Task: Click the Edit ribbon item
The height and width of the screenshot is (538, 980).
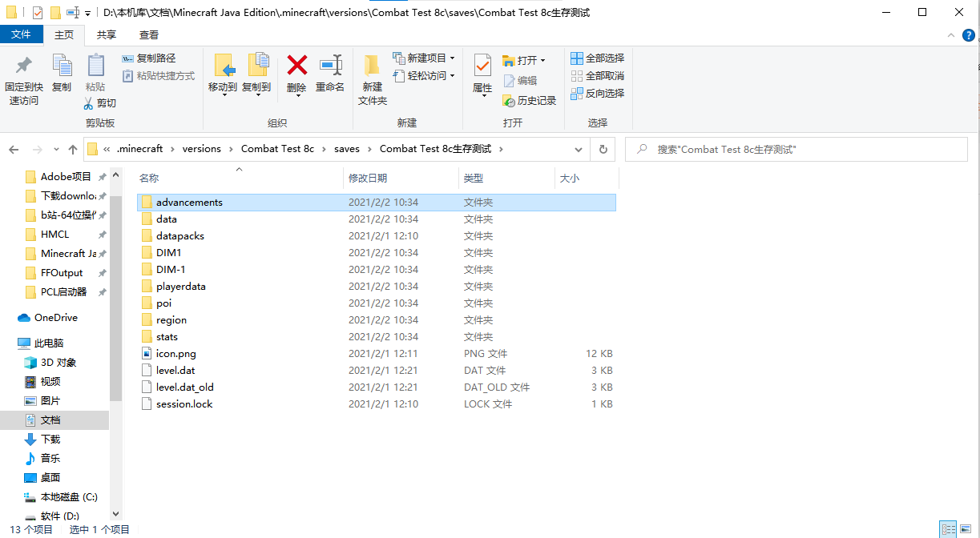Action: coord(520,81)
